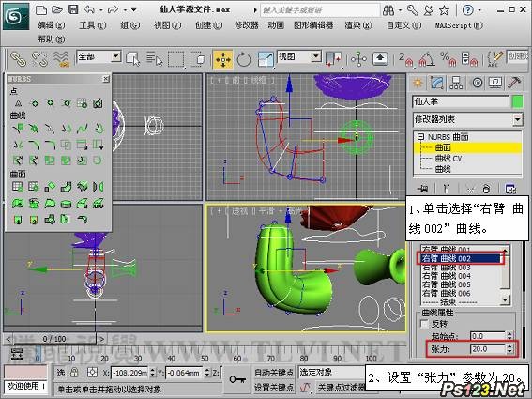
Task: Click the Unlink Selection icon
Action: pos(39,58)
